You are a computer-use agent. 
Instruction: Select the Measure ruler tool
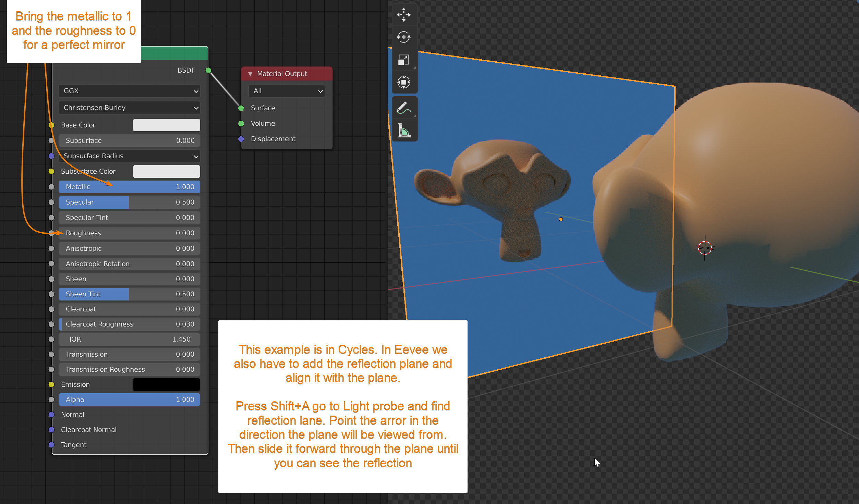[x=404, y=131]
